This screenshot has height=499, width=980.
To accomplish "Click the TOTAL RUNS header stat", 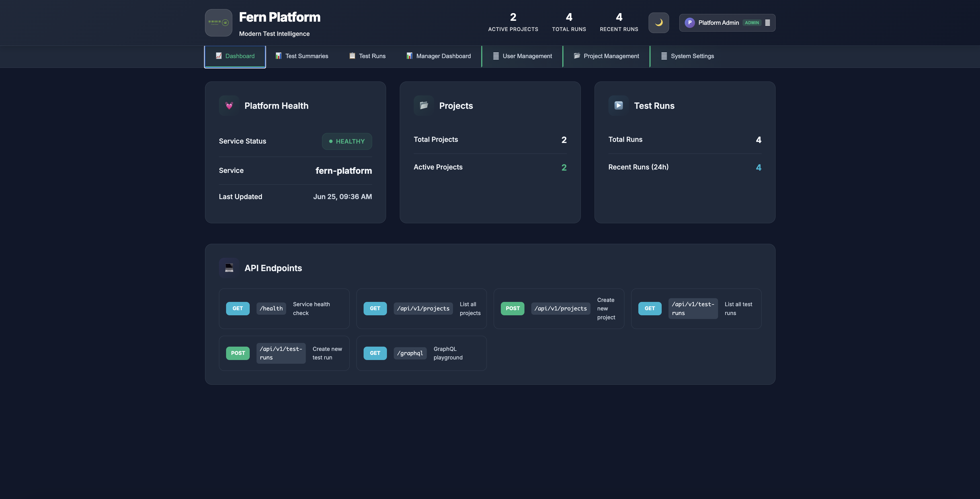I will coord(569,22).
